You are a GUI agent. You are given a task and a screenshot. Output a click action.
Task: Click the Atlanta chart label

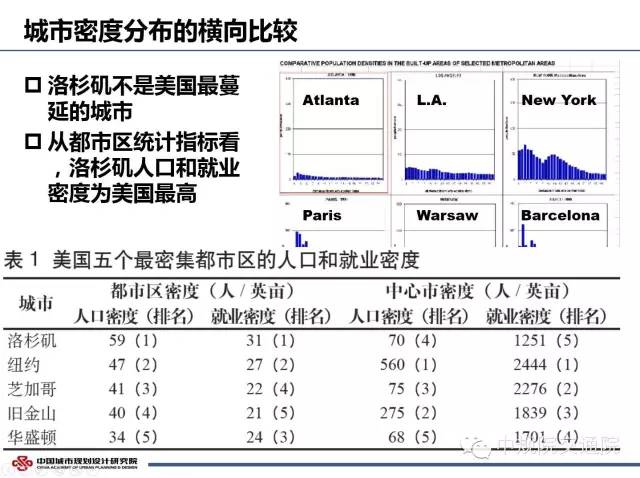[331, 100]
